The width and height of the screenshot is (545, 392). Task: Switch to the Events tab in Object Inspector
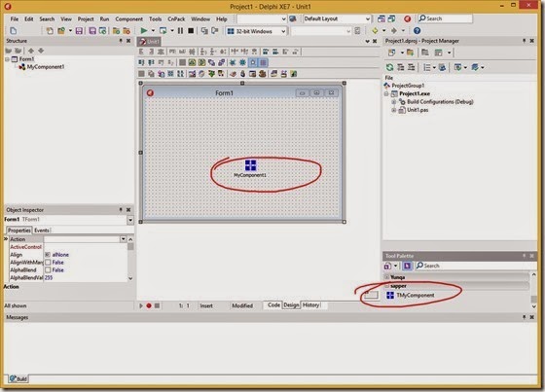pyautogui.click(x=42, y=231)
